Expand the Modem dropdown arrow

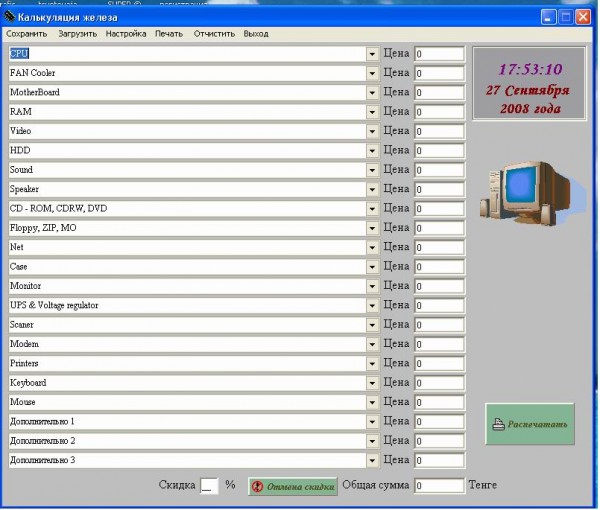372,344
